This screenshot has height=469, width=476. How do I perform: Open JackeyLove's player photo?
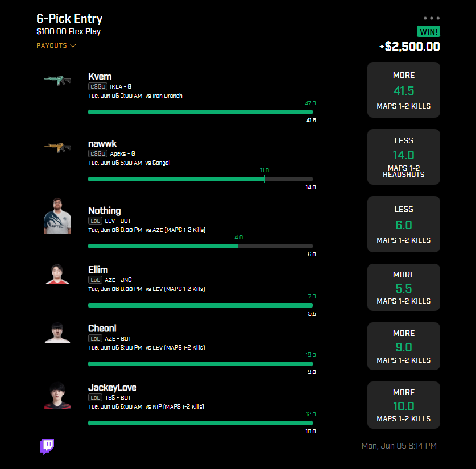pyautogui.click(x=57, y=395)
